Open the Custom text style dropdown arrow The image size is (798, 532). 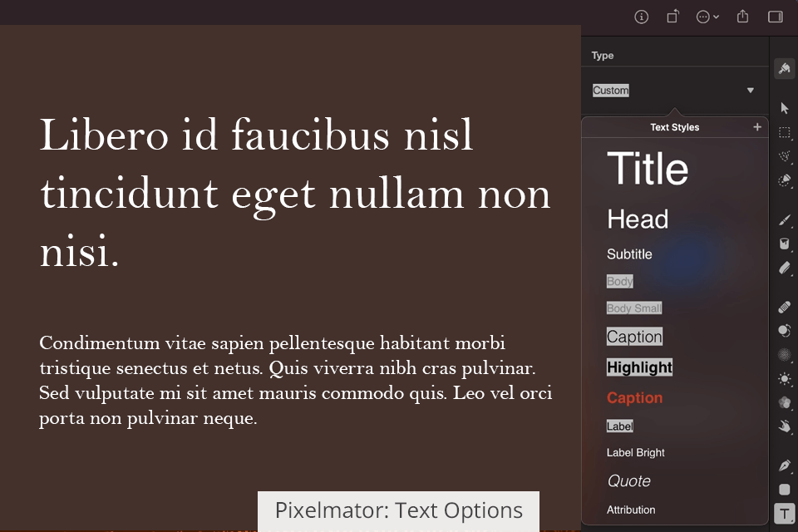750,90
